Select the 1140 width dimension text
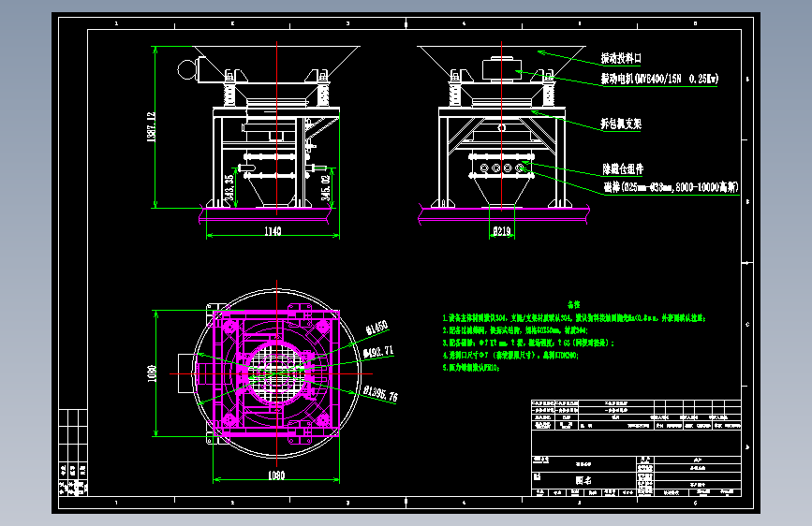The width and height of the screenshot is (812, 526). click(273, 231)
